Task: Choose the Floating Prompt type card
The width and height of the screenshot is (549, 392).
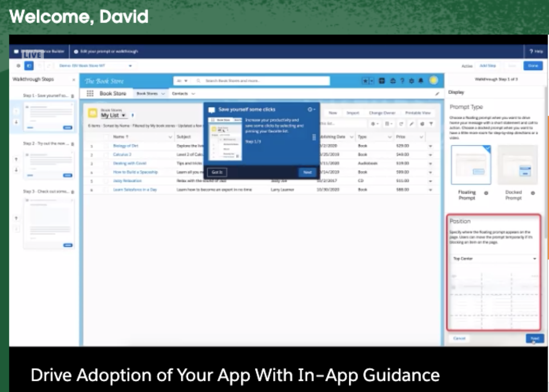Action: (471, 165)
